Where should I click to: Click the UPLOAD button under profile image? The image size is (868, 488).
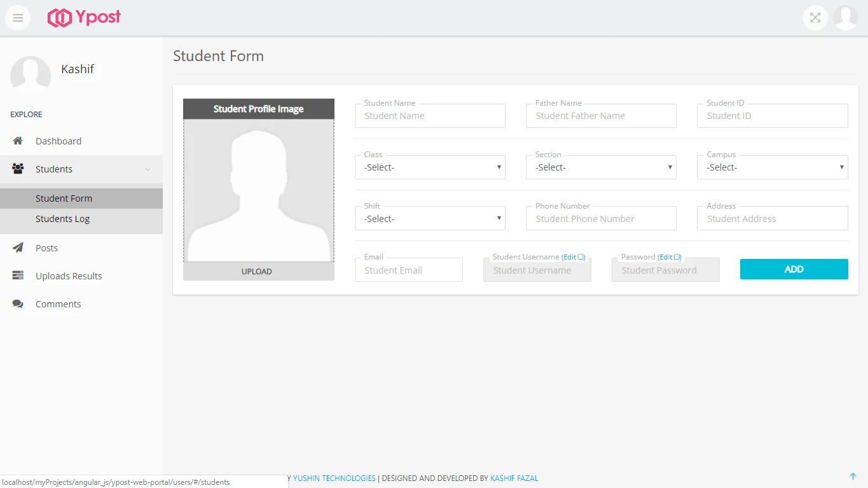[x=258, y=272]
